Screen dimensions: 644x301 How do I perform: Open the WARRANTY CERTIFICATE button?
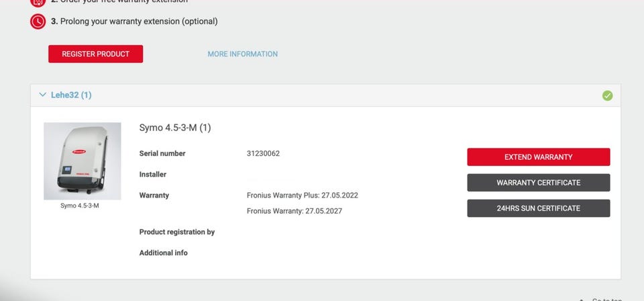coord(539,183)
